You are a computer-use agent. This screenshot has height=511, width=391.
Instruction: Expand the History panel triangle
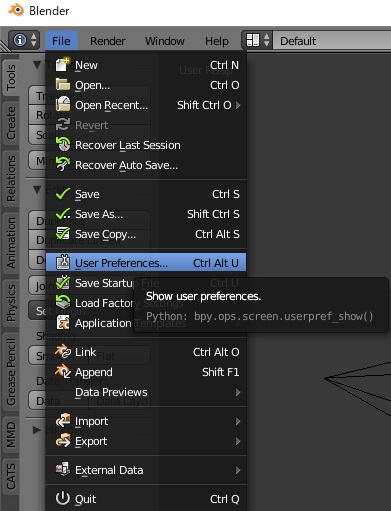(x=37, y=430)
